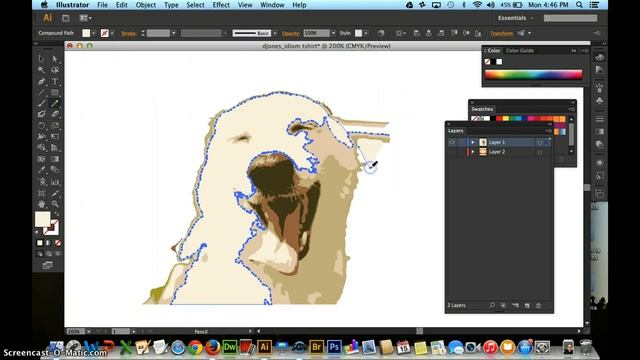
Task: Select the Eyedropper tool
Action: (x=42, y=170)
